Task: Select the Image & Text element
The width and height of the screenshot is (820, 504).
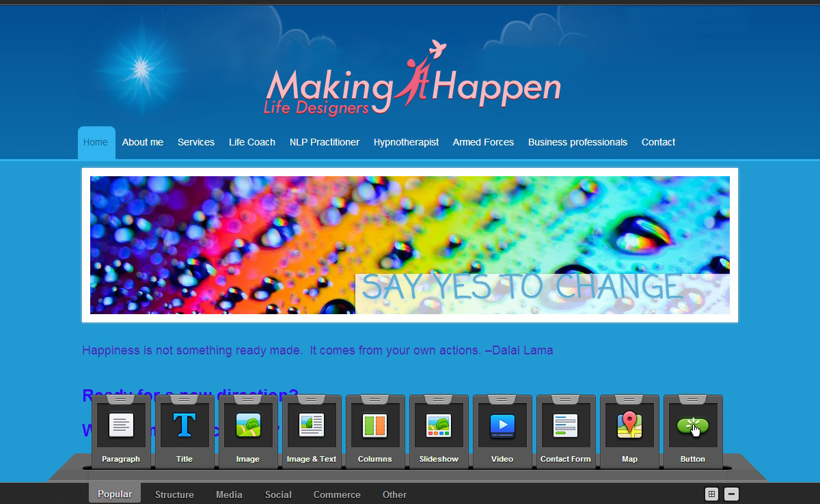Action: 312,432
